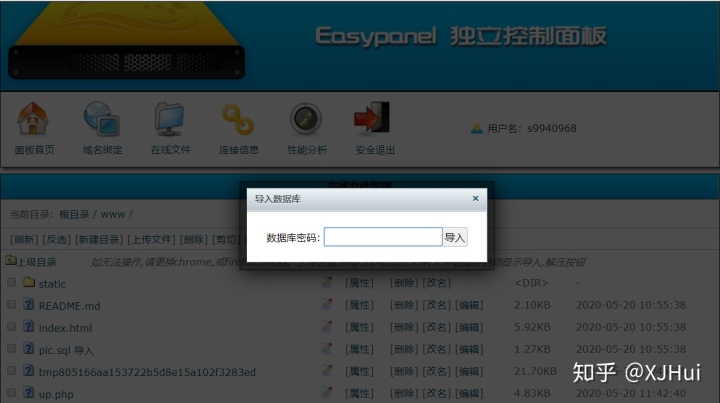Click the static folder icon
The image size is (720, 403).
tap(29, 282)
